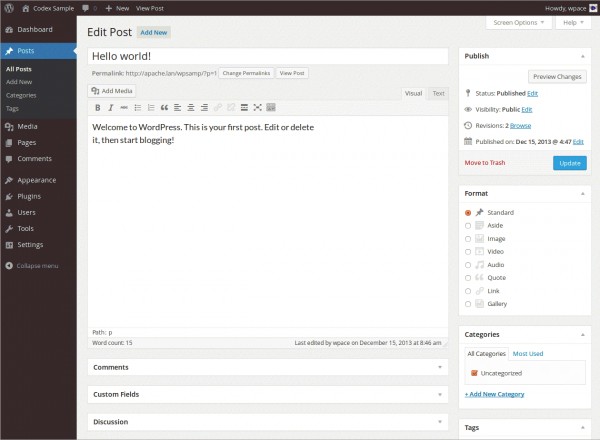The image size is (600, 440).
Task: Collapse the Categories panel arrow
Action: (x=582, y=334)
